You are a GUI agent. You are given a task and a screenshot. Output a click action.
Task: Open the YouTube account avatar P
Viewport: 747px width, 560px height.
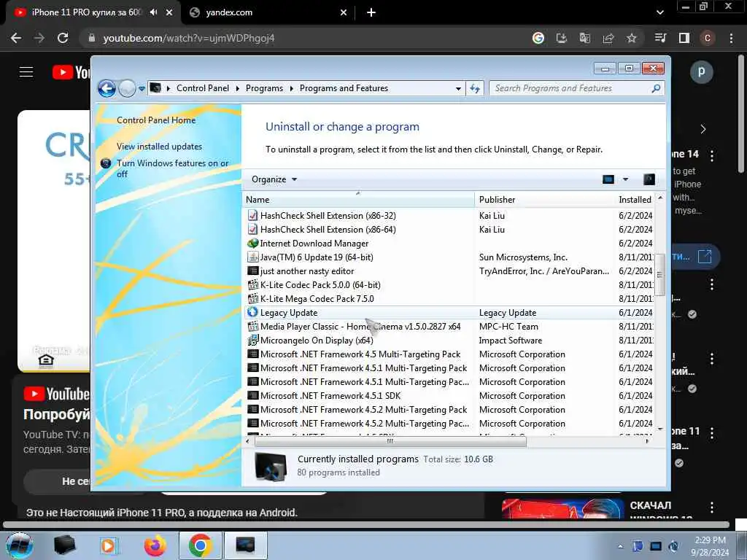coord(701,72)
